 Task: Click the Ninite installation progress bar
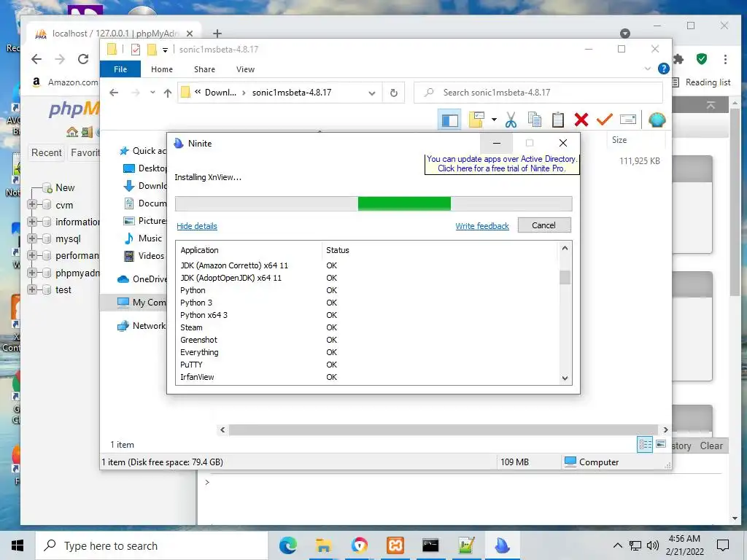pyautogui.click(x=373, y=203)
